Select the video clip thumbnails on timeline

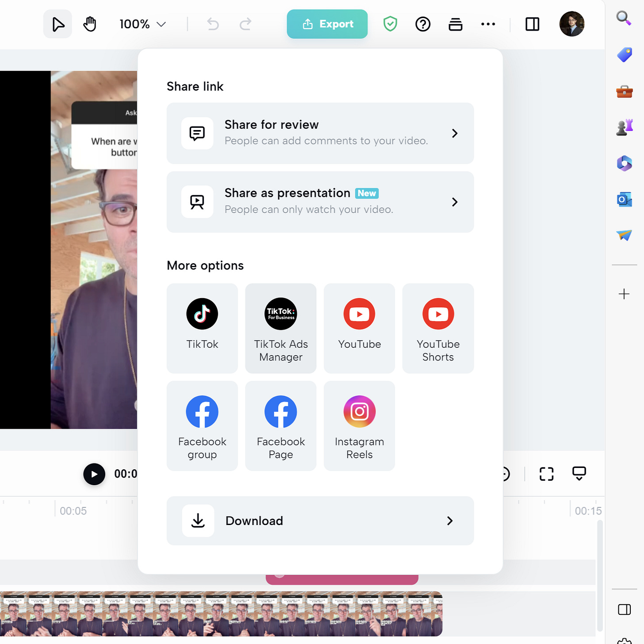(221, 614)
